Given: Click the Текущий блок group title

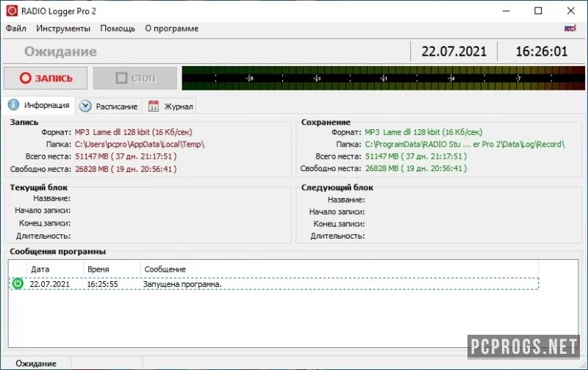Looking at the screenshot, I should [39, 187].
